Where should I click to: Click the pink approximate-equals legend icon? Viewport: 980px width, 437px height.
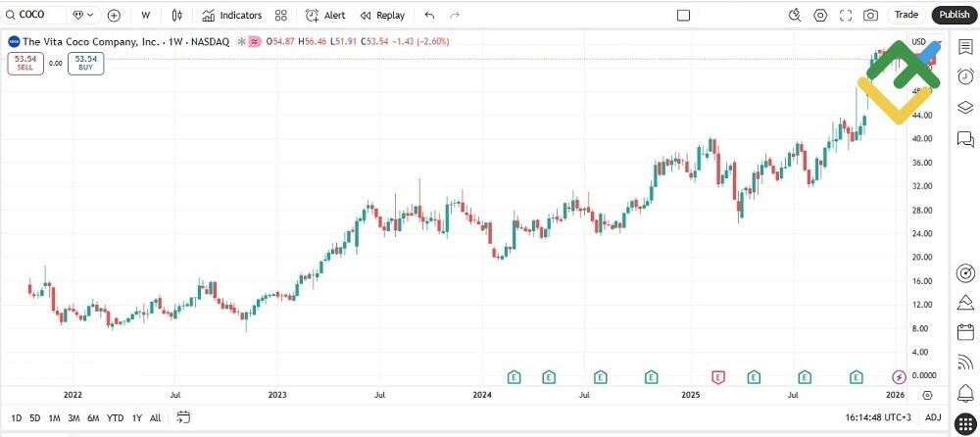pyautogui.click(x=255, y=42)
